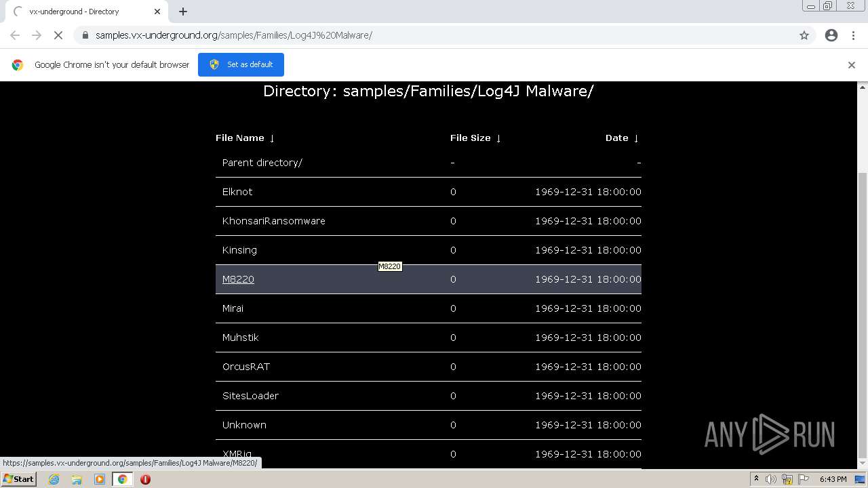
Task: Open the Elknot folder
Action: 237,192
